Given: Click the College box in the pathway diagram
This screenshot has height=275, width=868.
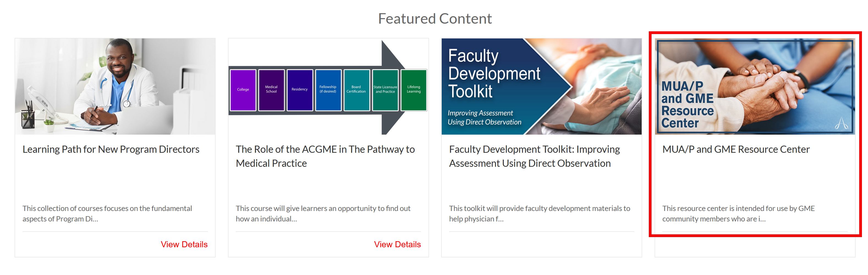Looking at the screenshot, I should 243,90.
